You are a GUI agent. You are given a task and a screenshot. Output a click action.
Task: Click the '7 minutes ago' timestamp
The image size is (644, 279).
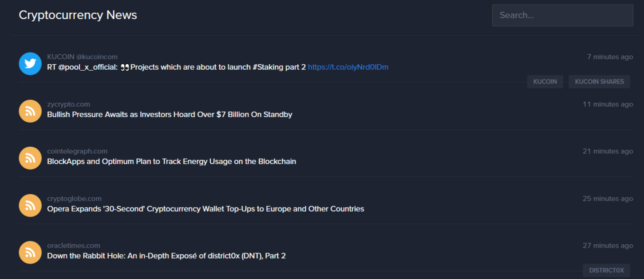(x=610, y=57)
